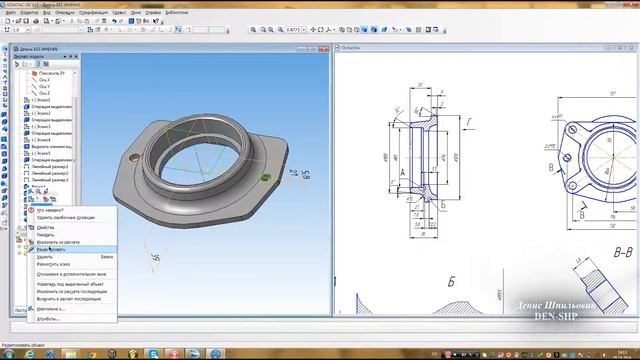
Task: Click the Rotate view icon
Action: (x=321, y=30)
